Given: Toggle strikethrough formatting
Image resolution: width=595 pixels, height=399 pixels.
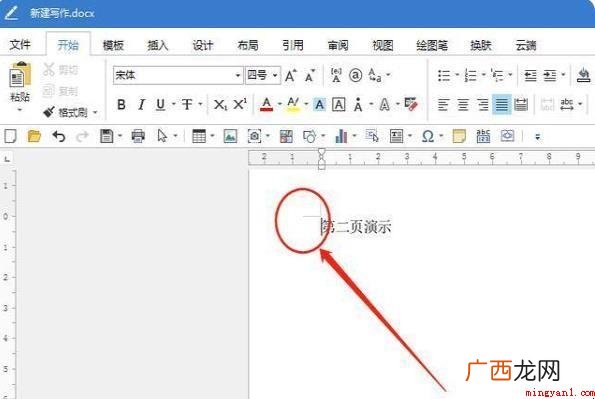Looking at the screenshot, I should coord(187,104).
